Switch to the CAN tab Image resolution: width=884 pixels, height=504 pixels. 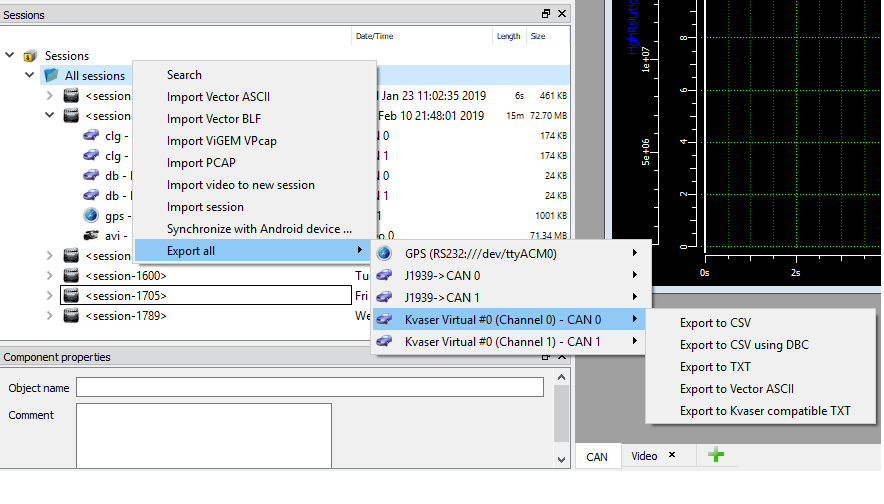pyautogui.click(x=597, y=457)
